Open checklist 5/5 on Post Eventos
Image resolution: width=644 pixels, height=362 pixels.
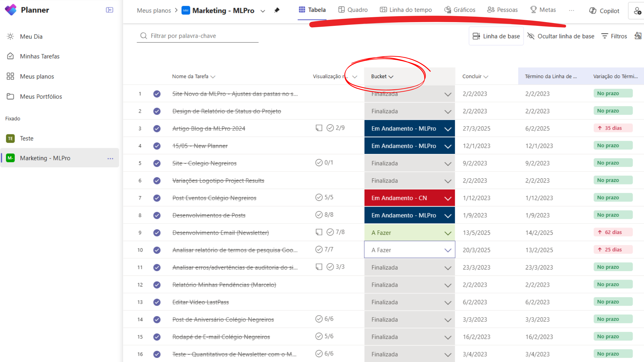point(324,197)
